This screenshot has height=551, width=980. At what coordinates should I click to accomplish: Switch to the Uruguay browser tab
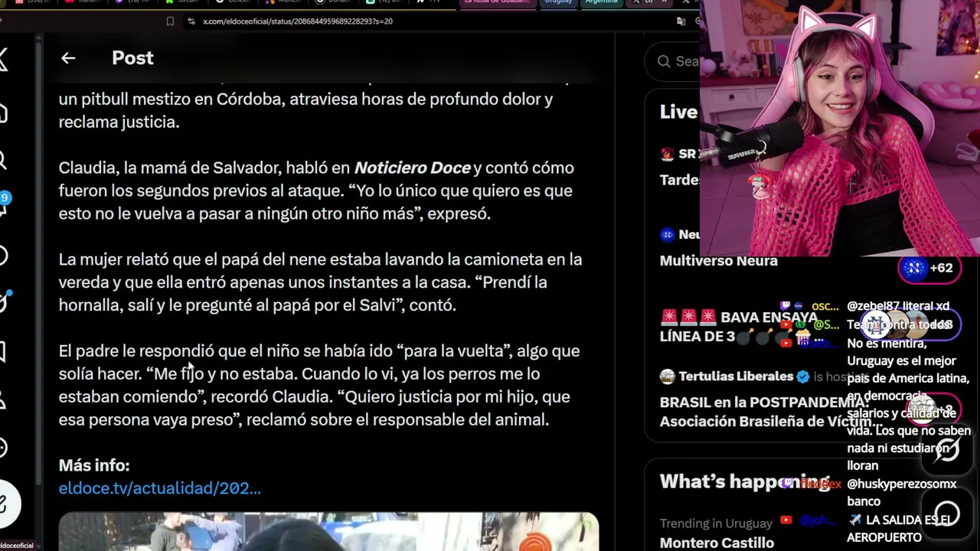click(x=558, y=2)
